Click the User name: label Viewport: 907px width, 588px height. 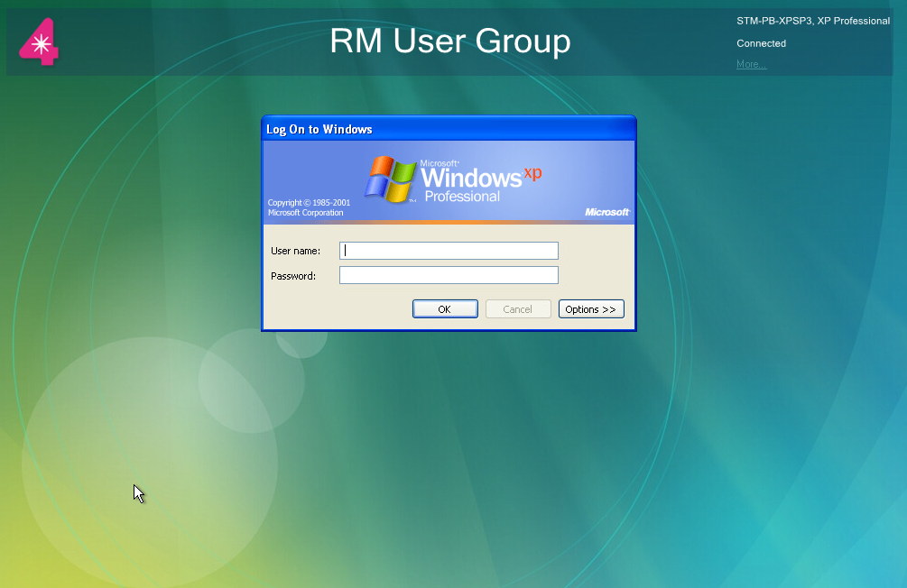coord(296,251)
